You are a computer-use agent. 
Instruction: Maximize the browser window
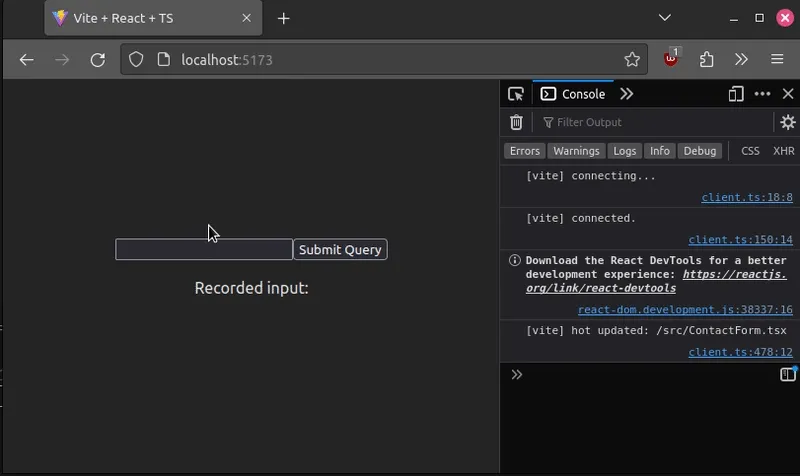[759, 18]
